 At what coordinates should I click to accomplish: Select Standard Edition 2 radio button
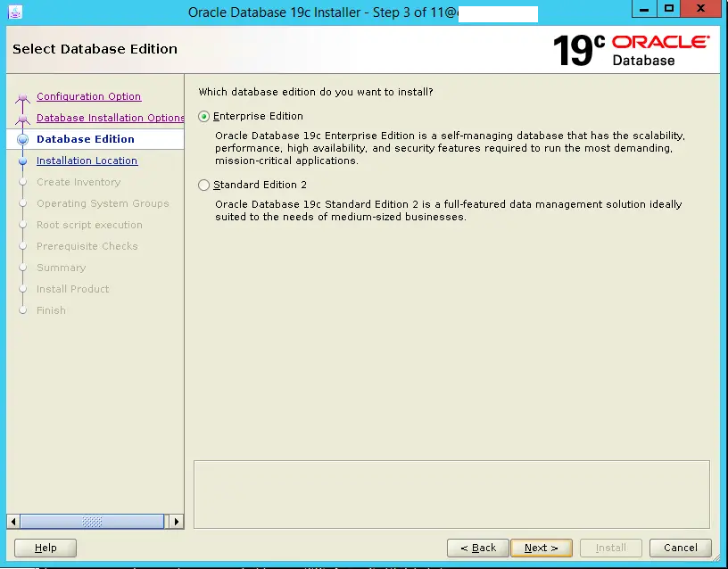pyautogui.click(x=203, y=186)
